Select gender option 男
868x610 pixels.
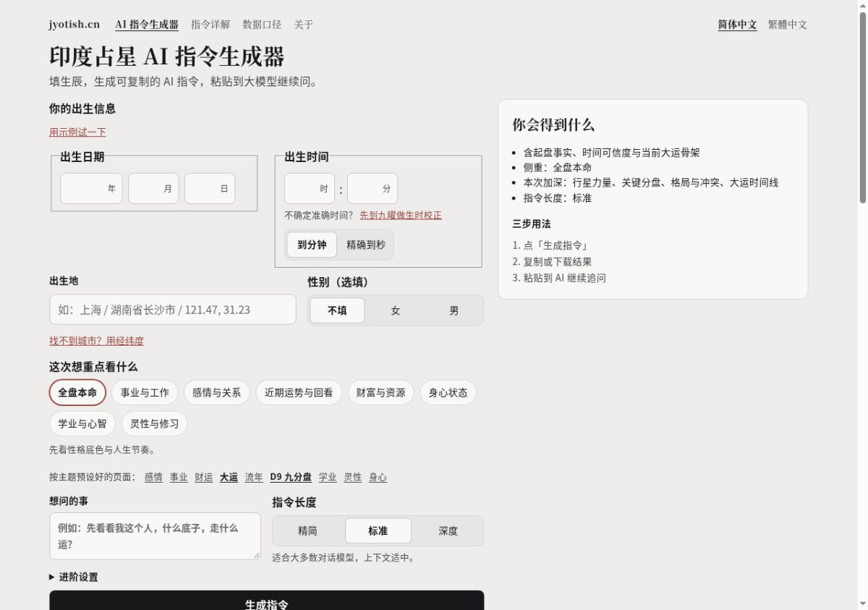pos(454,310)
